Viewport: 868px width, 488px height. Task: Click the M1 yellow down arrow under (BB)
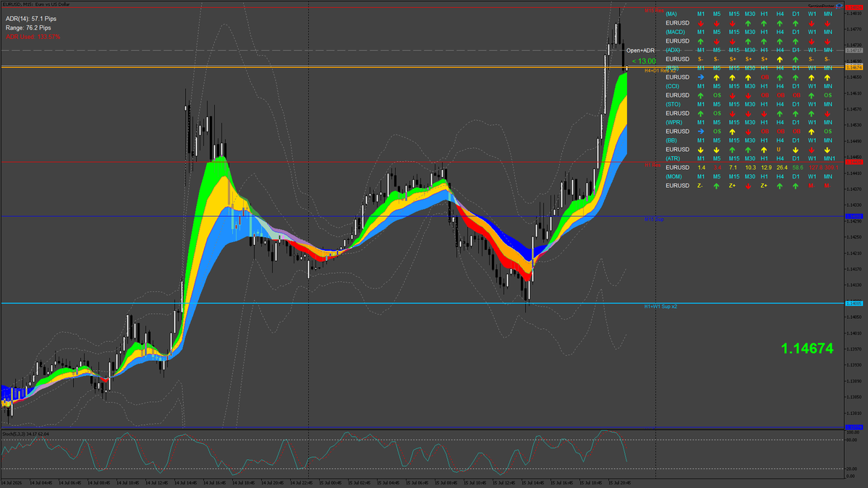701,150
